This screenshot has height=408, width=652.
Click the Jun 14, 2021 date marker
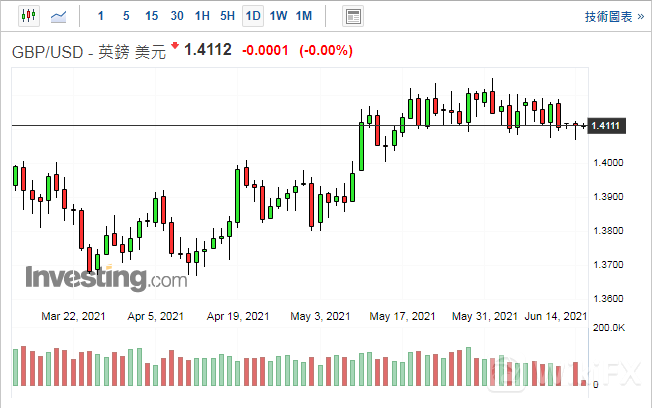(x=553, y=316)
